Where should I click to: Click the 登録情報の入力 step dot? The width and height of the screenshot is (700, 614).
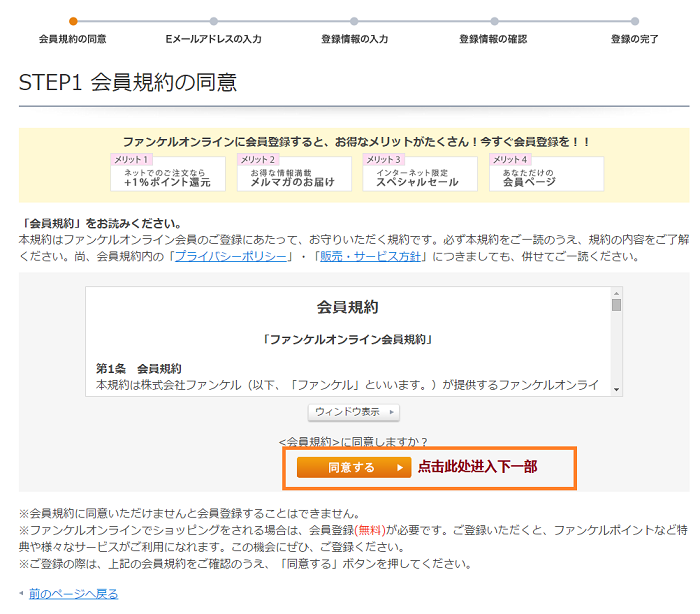tap(354, 20)
